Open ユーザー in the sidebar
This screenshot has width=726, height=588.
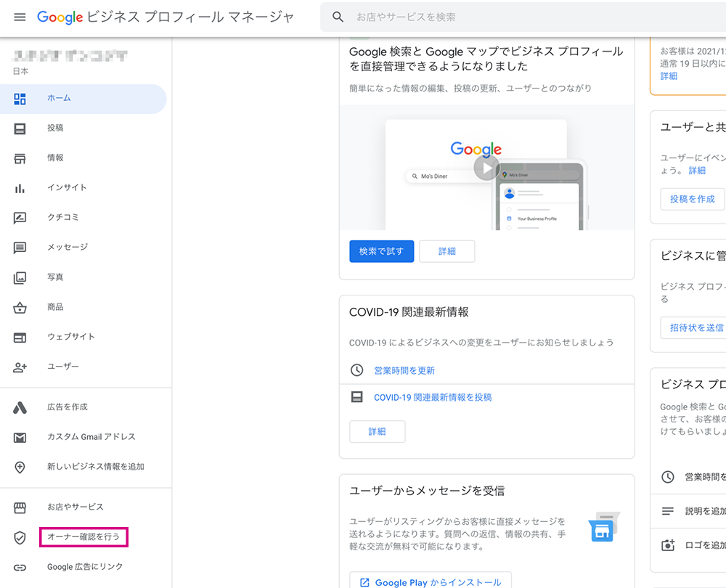pyautogui.click(x=83, y=366)
